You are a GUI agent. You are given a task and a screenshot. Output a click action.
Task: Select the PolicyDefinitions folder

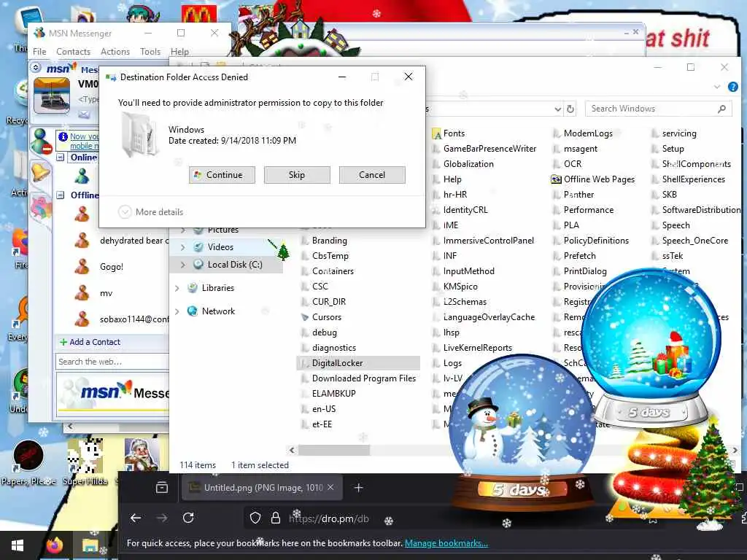click(591, 241)
